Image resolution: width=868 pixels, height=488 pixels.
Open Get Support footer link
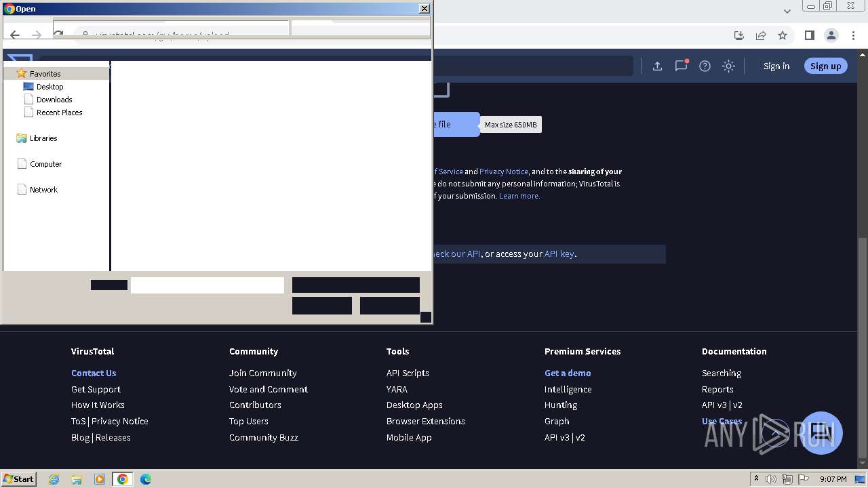click(x=96, y=389)
